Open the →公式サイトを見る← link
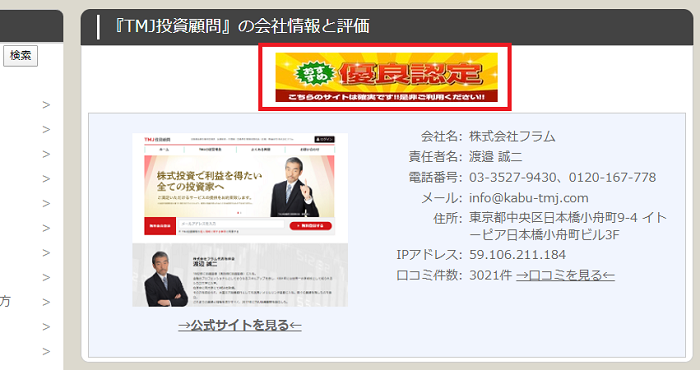Image resolution: width=700 pixels, height=370 pixels. point(240,325)
